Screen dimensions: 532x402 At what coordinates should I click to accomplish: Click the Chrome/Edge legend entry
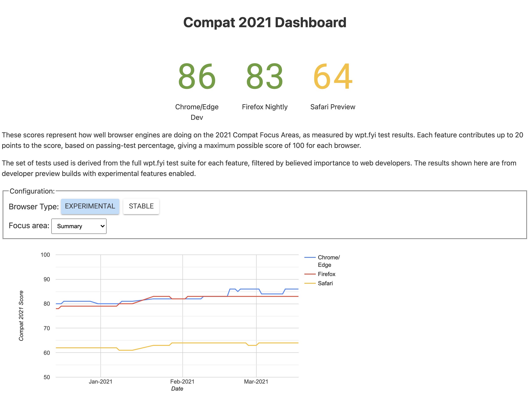pos(322,261)
